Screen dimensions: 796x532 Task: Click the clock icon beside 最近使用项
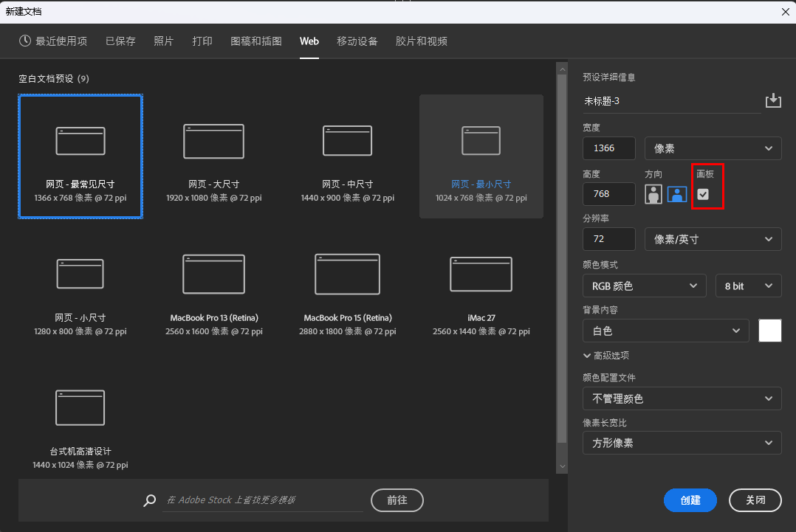tap(25, 41)
